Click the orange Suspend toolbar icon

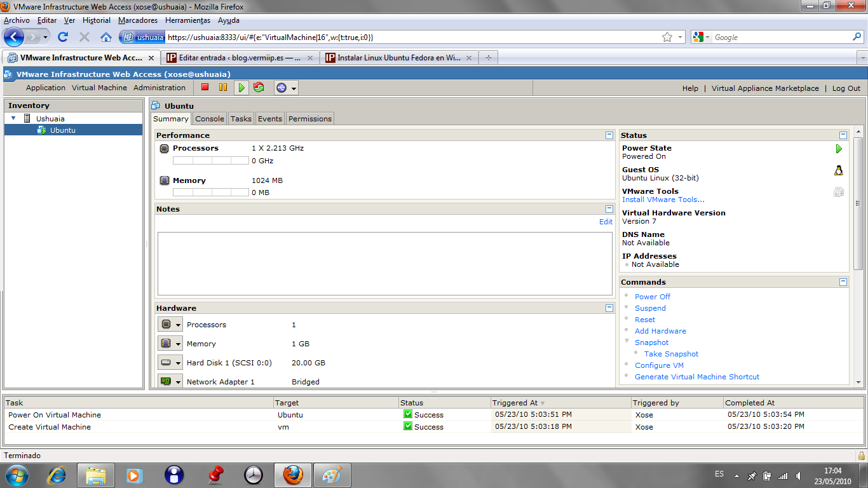coord(223,88)
